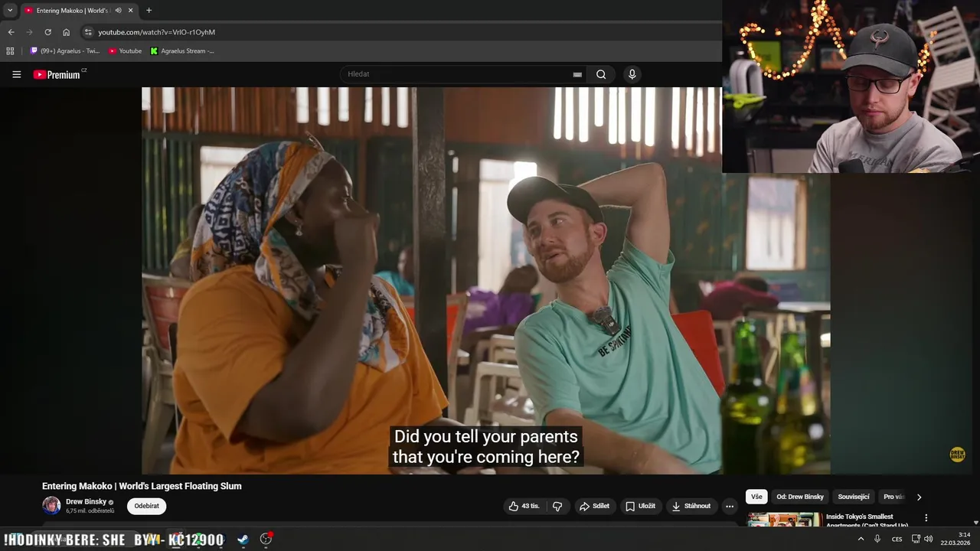Open Steam from the taskbar
The height and width of the screenshot is (551, 980).
click(x=243, y=539)
